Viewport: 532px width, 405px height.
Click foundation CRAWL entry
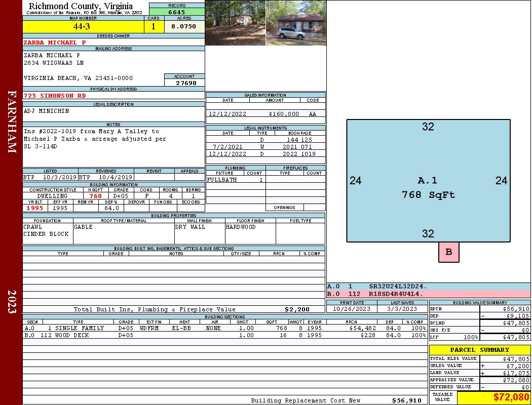pos(32,227)
